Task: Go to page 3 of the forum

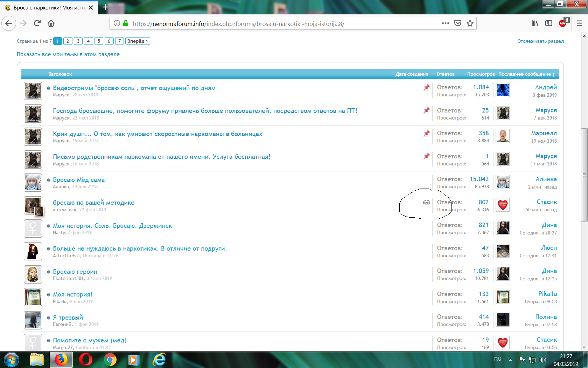Action: (x=78, y=41)
